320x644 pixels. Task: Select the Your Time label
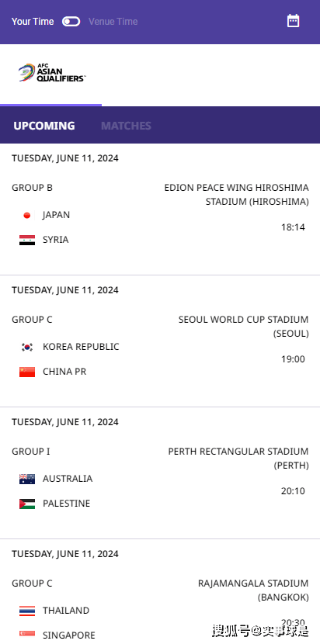click(x=33, y=22)
